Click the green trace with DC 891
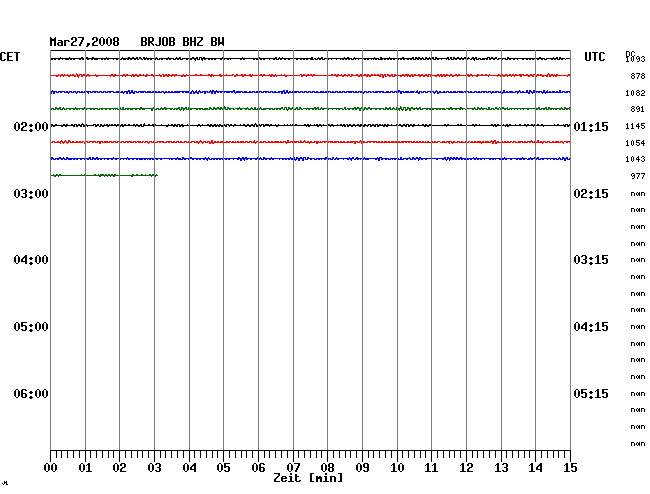The width and height of the screenshot is (650, 494). coord(310,109)
